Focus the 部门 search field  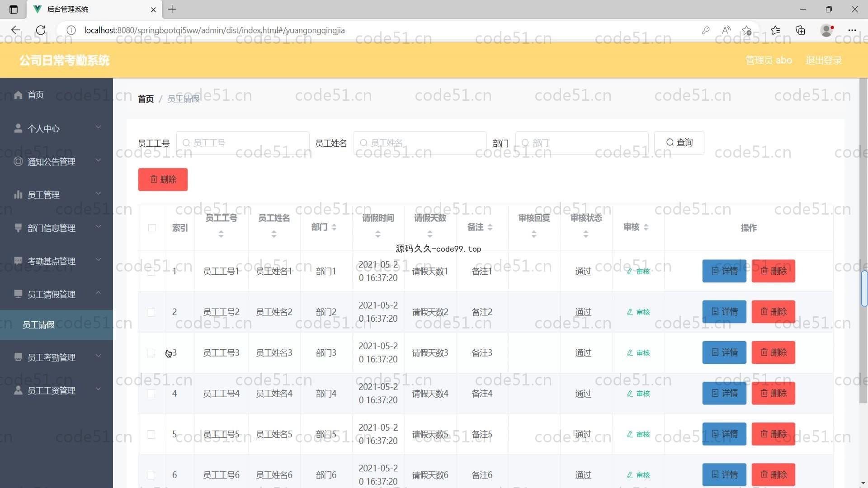pyautogui.click(x=582, y=143)
